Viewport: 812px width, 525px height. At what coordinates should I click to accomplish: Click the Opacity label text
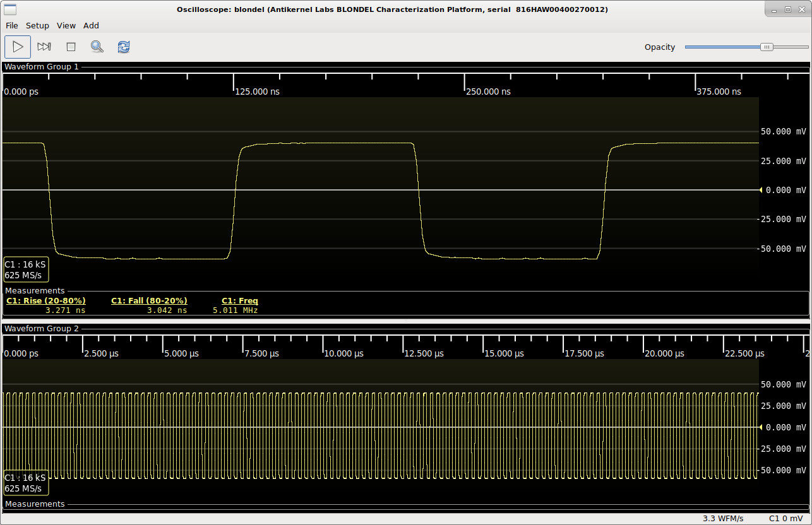coord(660,47)
